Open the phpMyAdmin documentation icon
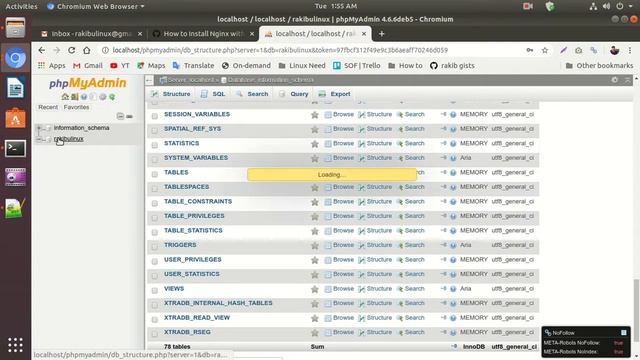 [x=84, y=97]
